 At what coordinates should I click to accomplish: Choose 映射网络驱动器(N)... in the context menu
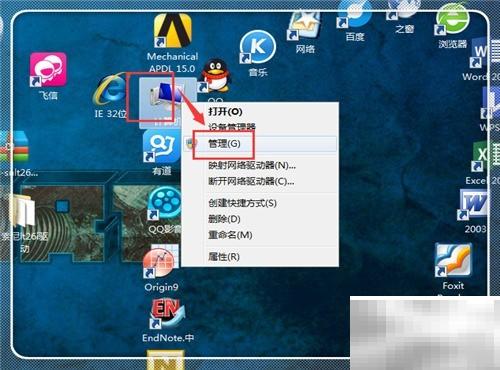[x=260, y=165]
